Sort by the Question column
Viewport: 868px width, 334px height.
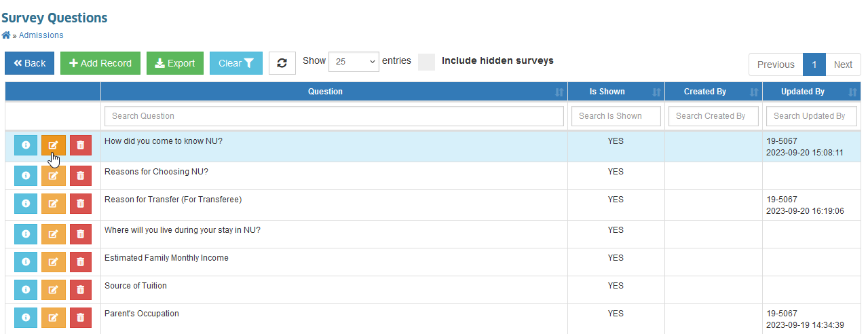(334, 92)
